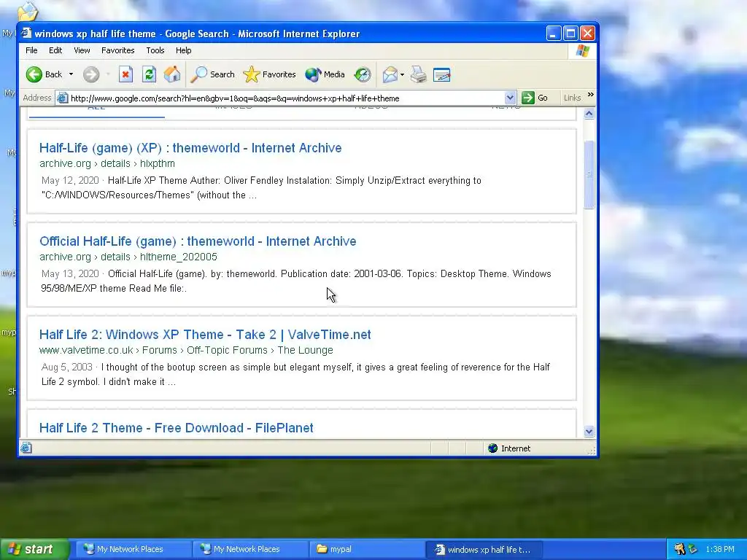Go back with the Back arrow button
Viewport: 747px width, 560px height.
pyautogui.click(x=44, y=74)
